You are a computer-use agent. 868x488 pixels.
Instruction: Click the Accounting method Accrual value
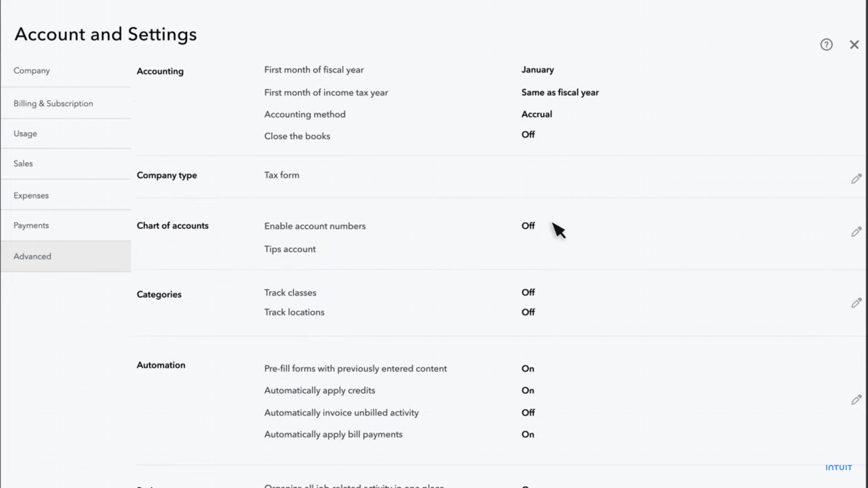(x=537, y=114)
